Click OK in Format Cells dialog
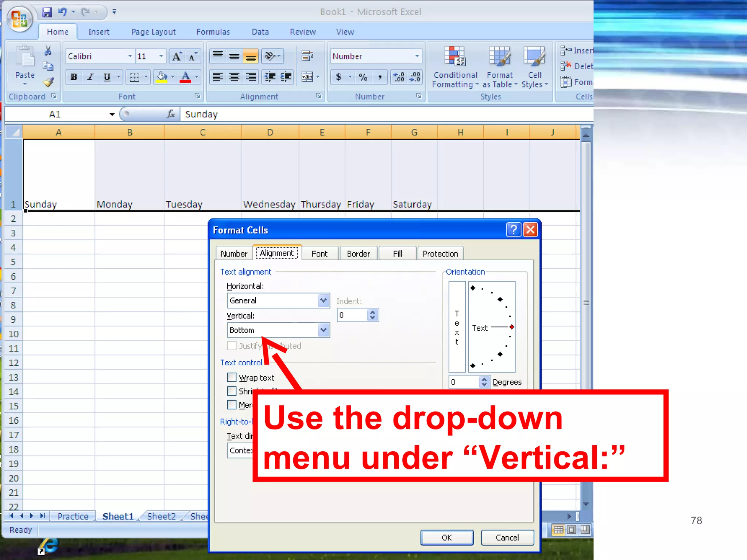The image size is (747, 560). (x=447, y=537)
